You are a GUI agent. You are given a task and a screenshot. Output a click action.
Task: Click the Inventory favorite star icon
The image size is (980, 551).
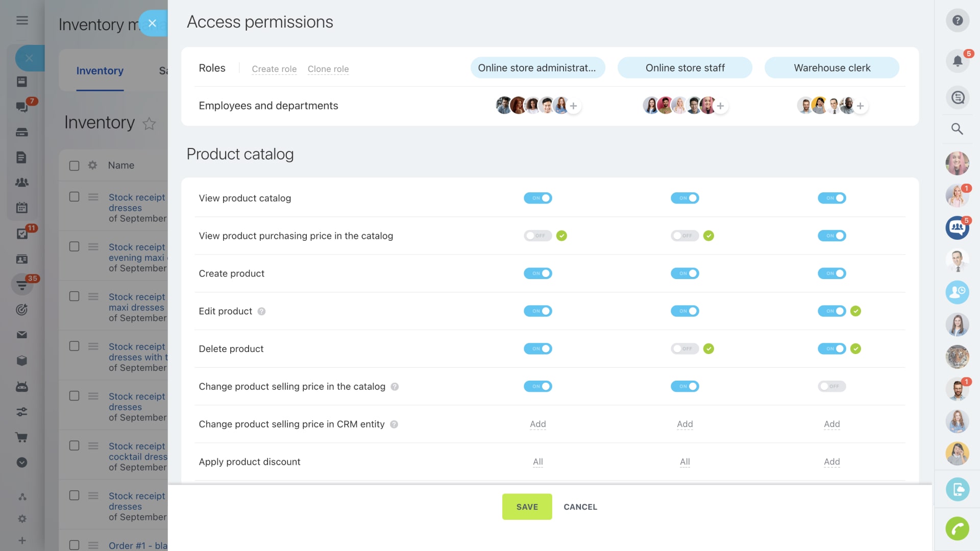pos(149,123)
